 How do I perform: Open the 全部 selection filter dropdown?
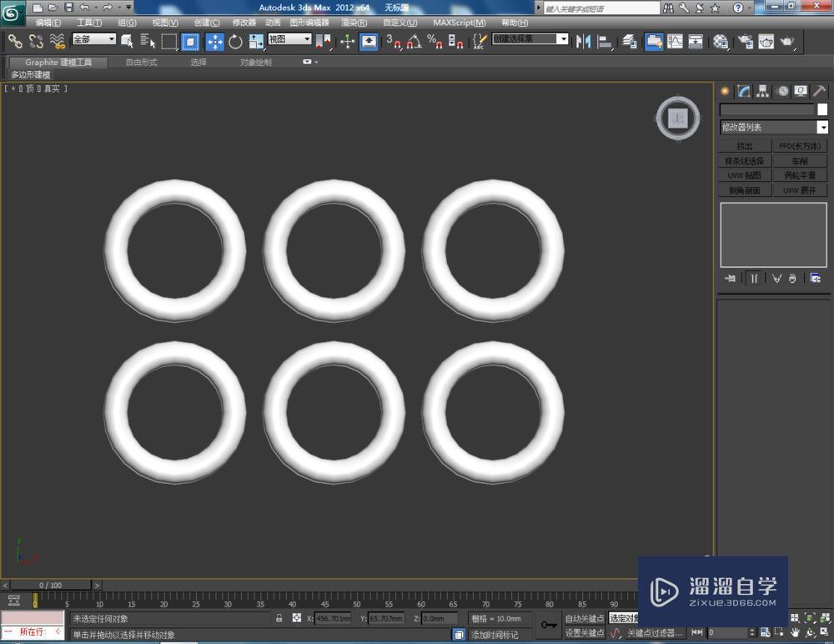[x=94, y=38]
